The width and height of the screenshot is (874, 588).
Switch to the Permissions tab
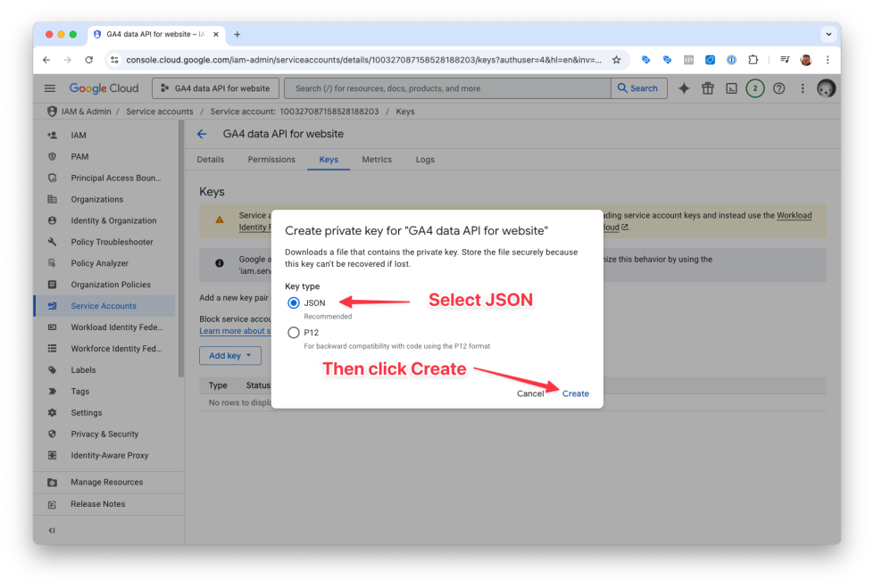(271, 160)
